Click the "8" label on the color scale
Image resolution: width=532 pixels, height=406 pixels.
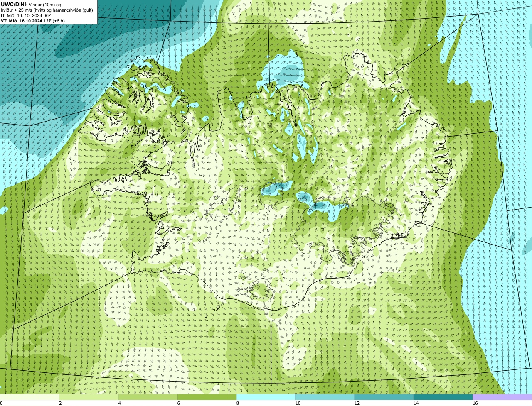coord(238,403)
